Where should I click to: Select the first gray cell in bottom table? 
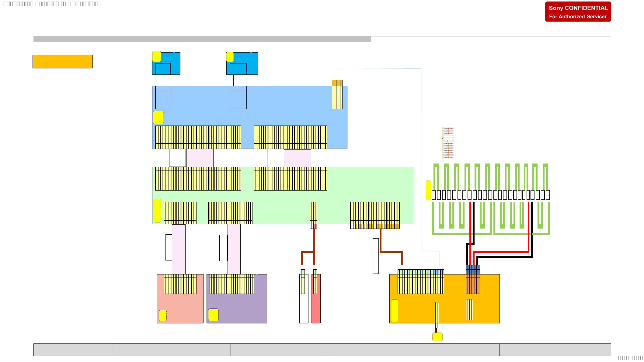pos(73,350)
